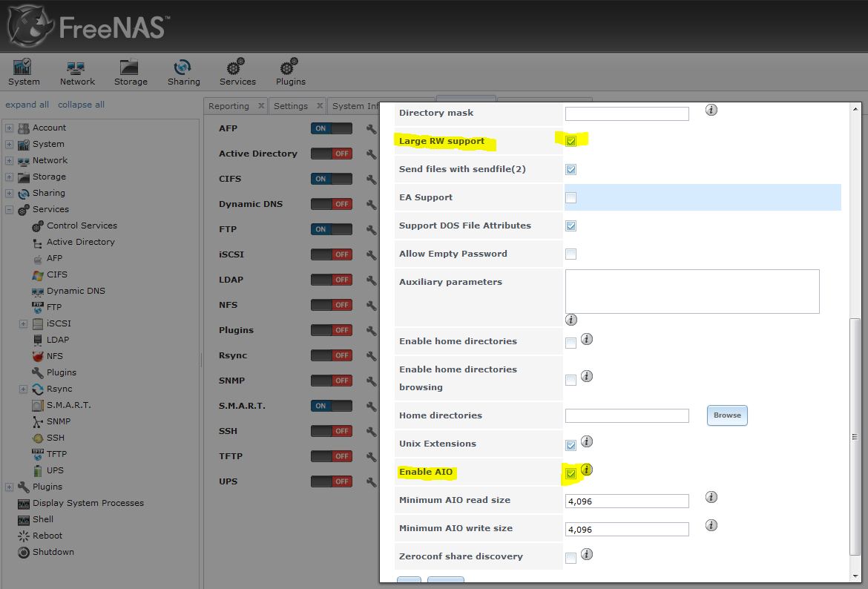The image size is (868, 589).
Task: Toggle Send files with sendfile(2) checkbox
Action: click(571, 169)
